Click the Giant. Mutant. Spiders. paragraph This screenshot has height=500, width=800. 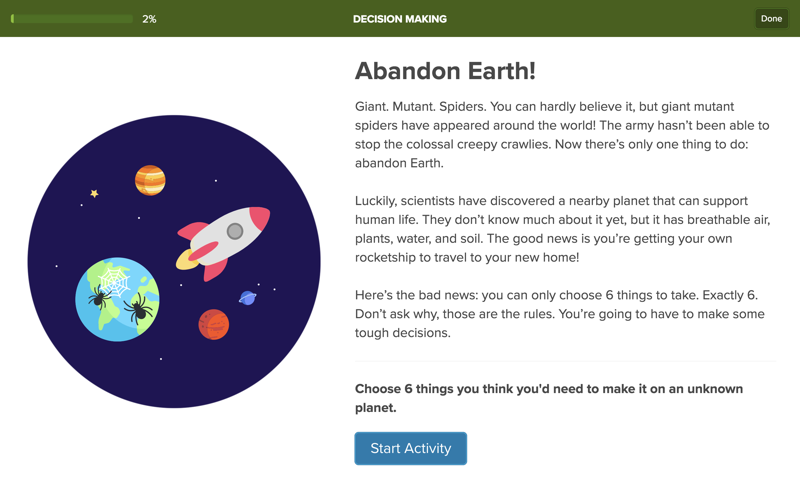tap(562, 135)
